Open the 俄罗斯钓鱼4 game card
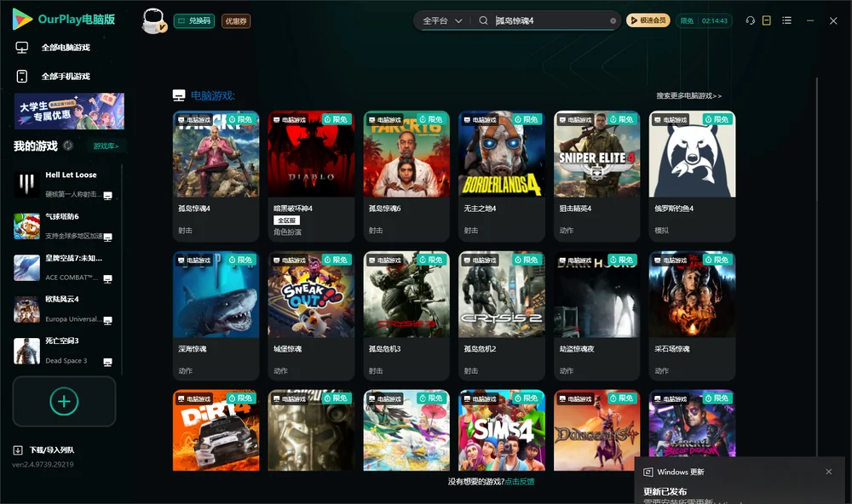The image size is (852, 504). [692, 176]
